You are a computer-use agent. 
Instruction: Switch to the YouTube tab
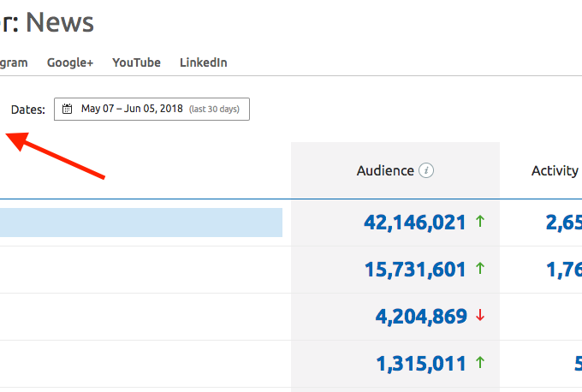pyautogui.click(x=136, y=62)
